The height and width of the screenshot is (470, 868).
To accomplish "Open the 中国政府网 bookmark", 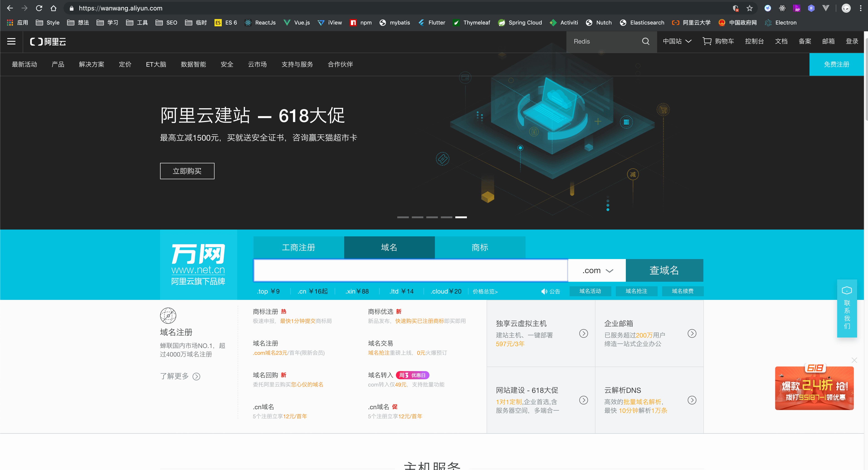I will tap(737, 23).
